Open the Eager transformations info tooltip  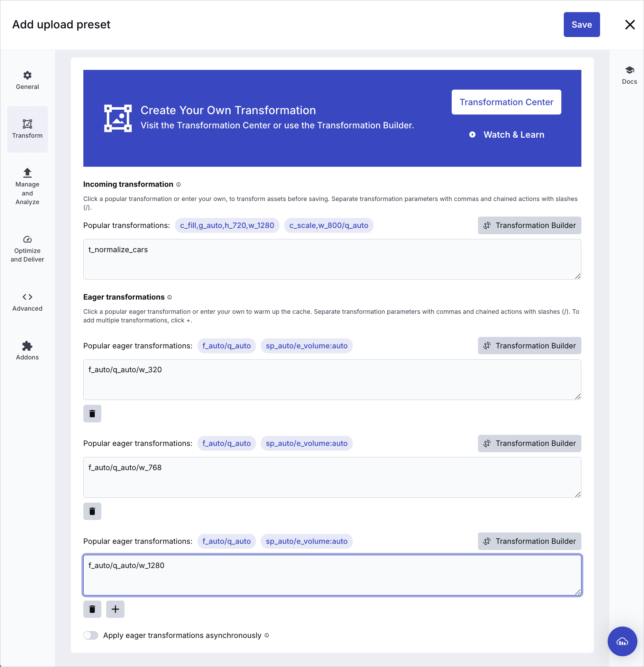coord(169,297)
